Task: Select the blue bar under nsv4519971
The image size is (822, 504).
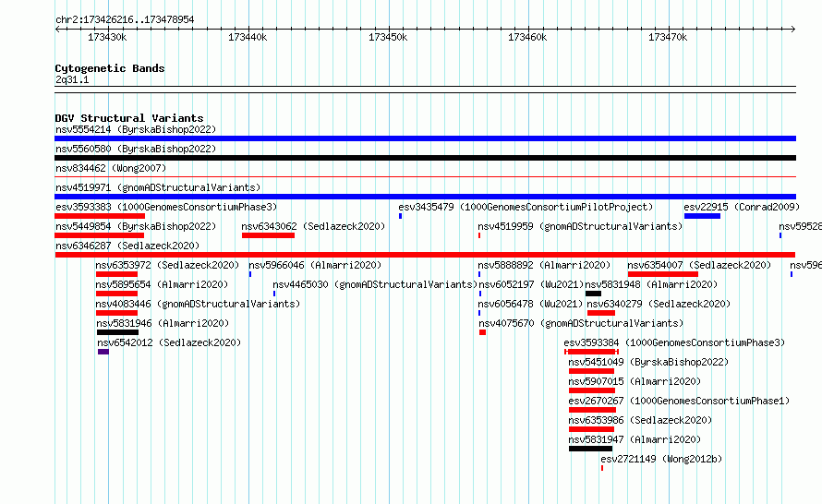Action: (x=425, y=197)
